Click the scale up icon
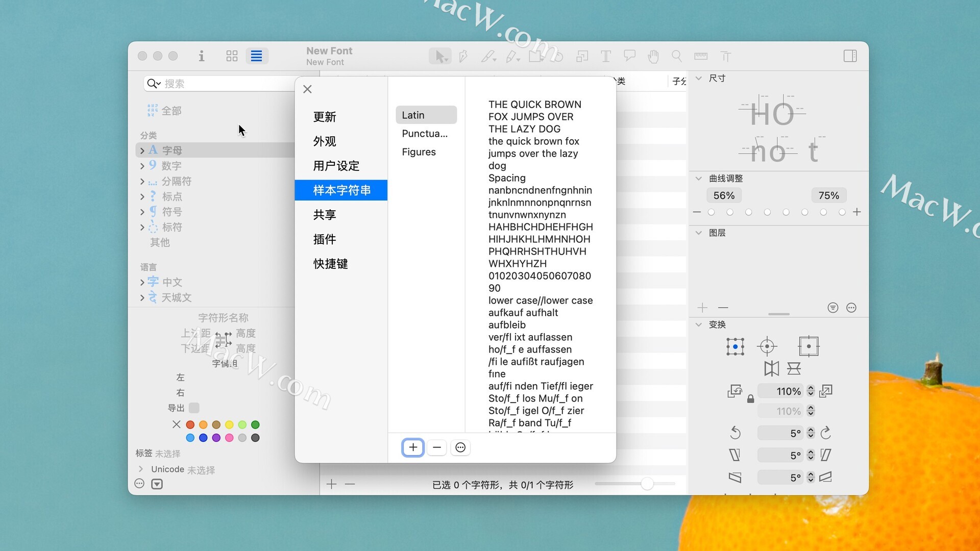 click(826, 391)
